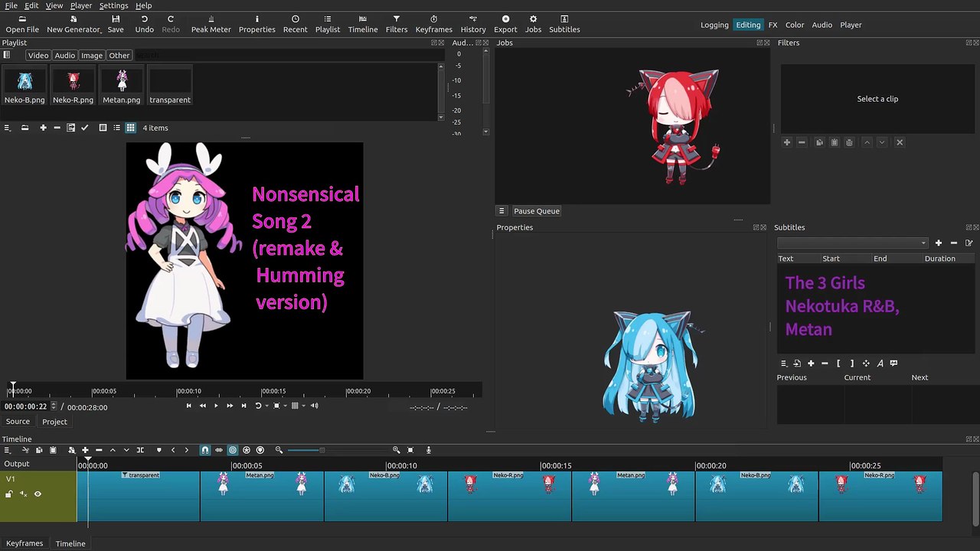This screenshot has height=551, width=980.
Task: Record audio with the microphone icon
Action: pyautogui.click(x=429, y=450)
